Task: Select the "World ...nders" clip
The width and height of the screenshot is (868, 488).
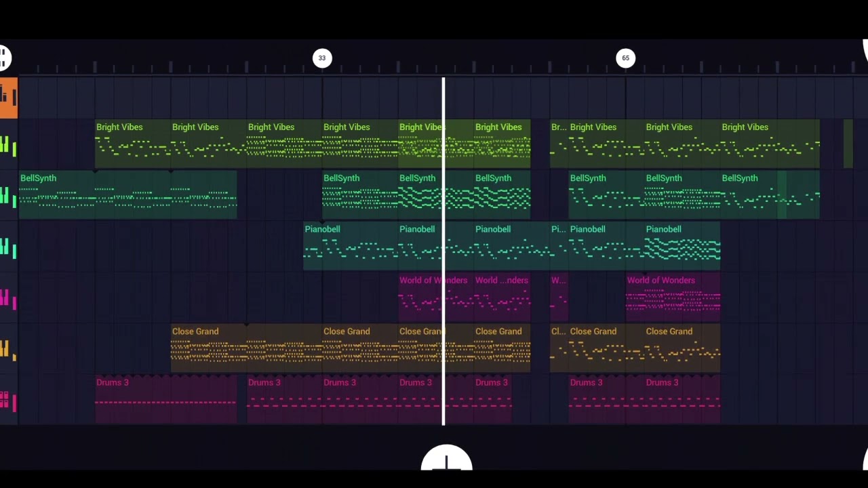Action: [x=502, y=297]
